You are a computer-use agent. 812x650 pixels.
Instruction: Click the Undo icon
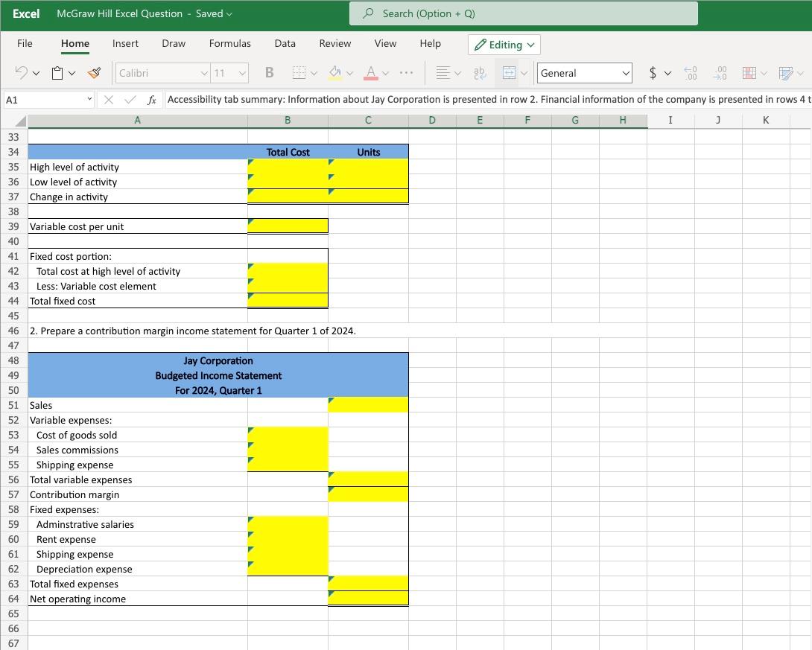[x=22, y=72]
